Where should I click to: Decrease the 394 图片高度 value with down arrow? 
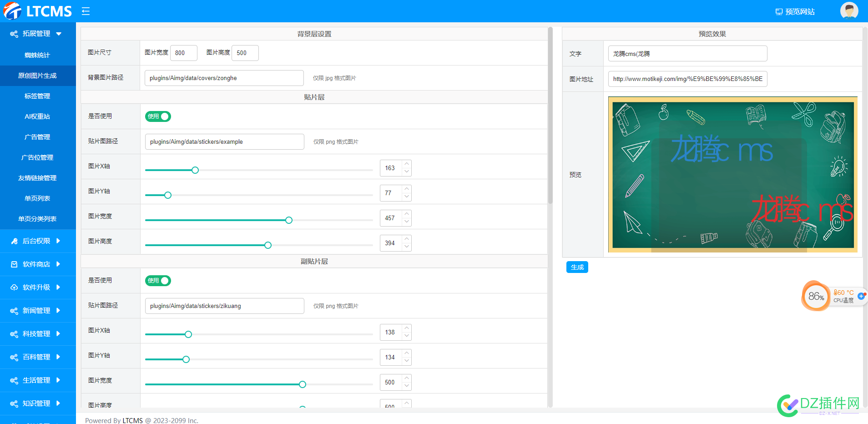click(407, 247)
